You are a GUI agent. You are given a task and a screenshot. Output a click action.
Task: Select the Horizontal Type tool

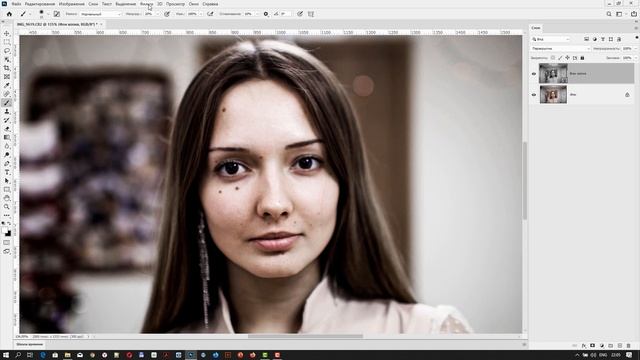click(x=7, y=172)
